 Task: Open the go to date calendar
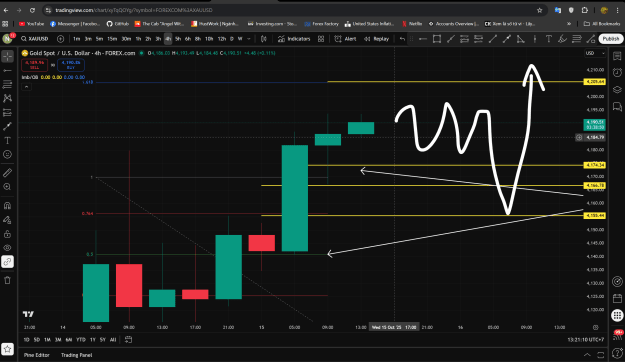[x=128, y=340]
